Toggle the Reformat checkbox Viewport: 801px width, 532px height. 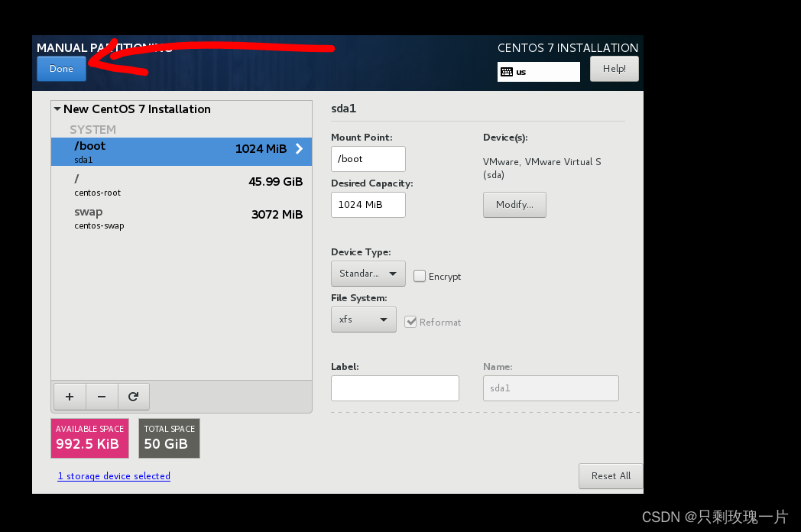pyautogui.click(x=410, y=322)
